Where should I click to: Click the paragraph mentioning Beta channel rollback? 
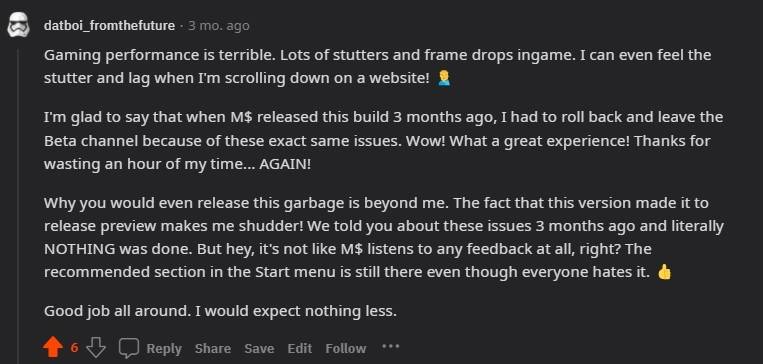[x=383, y=141]
